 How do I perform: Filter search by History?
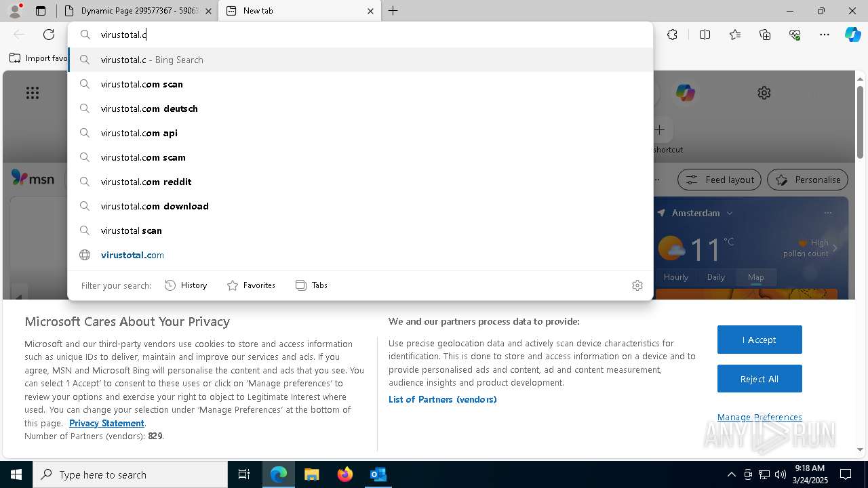tap(186, 285)
